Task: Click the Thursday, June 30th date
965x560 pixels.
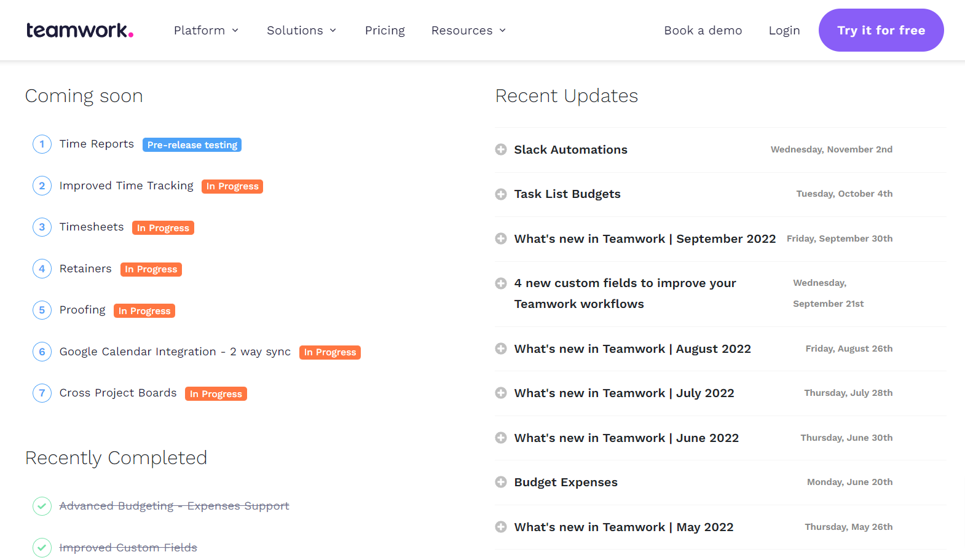Action: (x=846, y=438)
